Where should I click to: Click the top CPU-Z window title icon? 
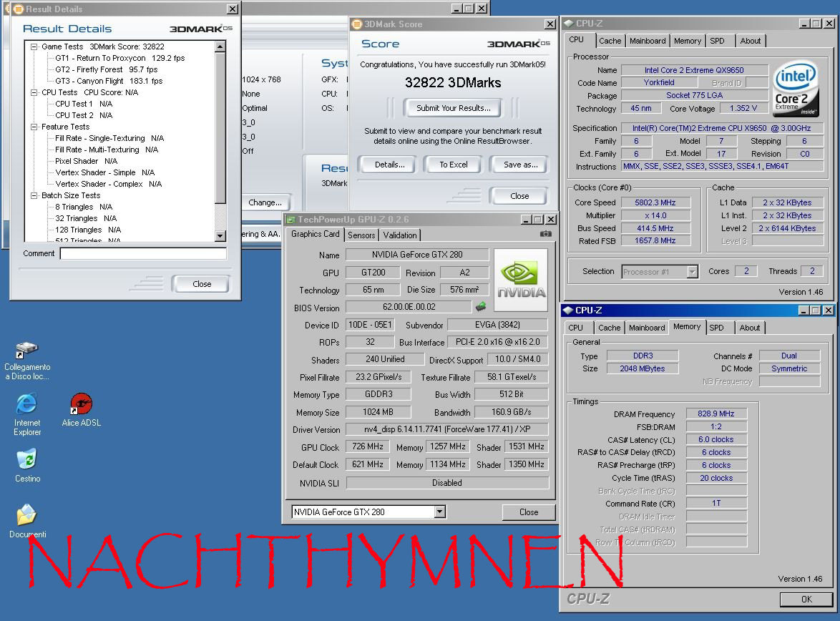pyautogui.click(x=569, y=24)
